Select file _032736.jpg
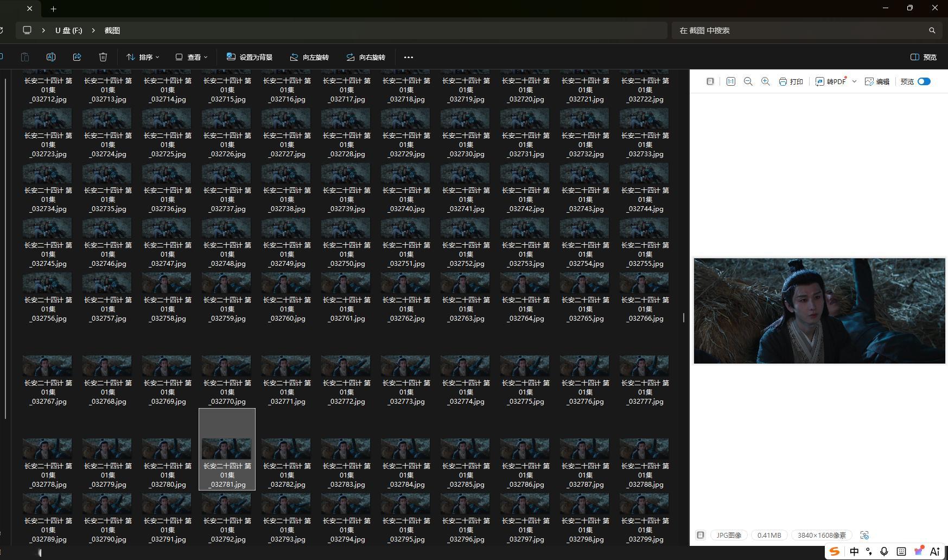Image resolution: width=948 pixels, height=560 pixels. (167, 188)
